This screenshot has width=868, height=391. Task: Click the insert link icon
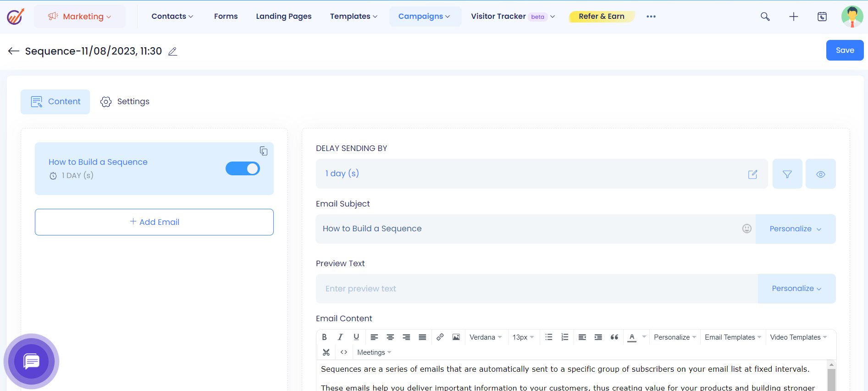[x=440, y=337]
